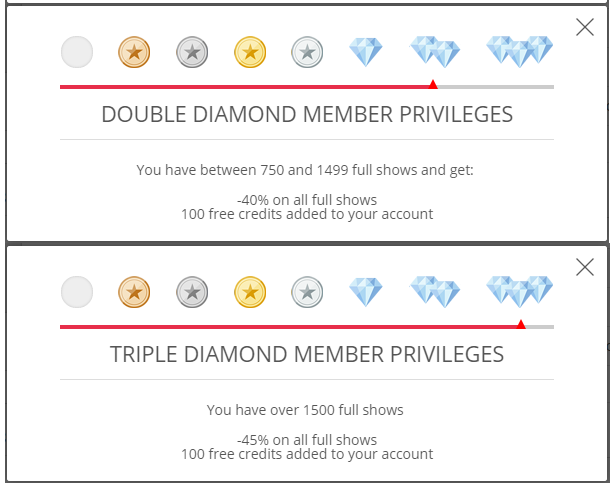
Task: Select the single diamond icon in the bottom panel
Action: [x=365, y=290]
